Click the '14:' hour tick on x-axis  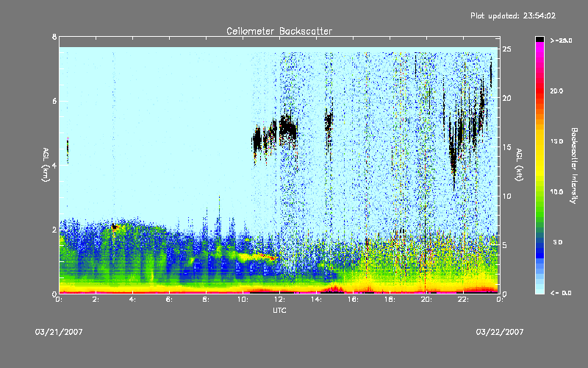(317, 300)
